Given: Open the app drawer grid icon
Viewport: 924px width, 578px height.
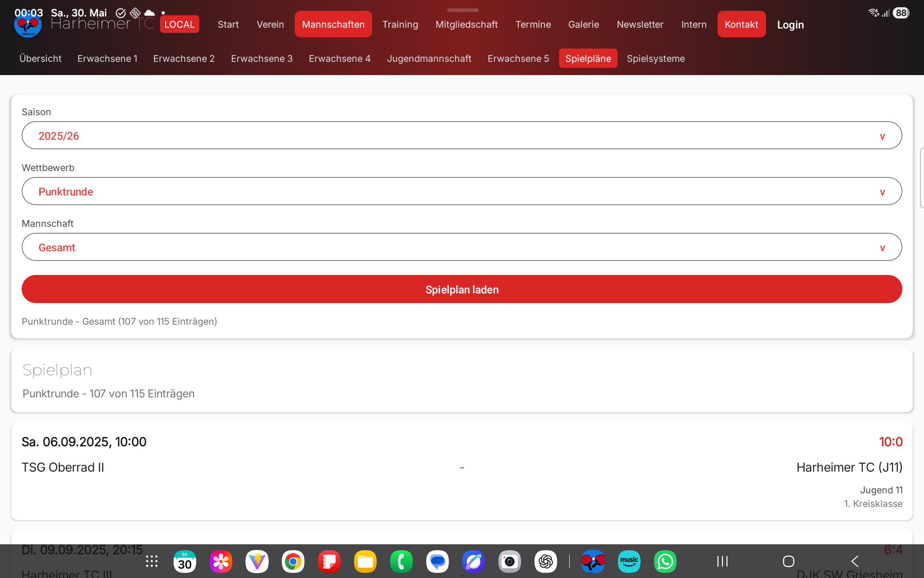Looking at the screenshot, I should pos(152,561).
